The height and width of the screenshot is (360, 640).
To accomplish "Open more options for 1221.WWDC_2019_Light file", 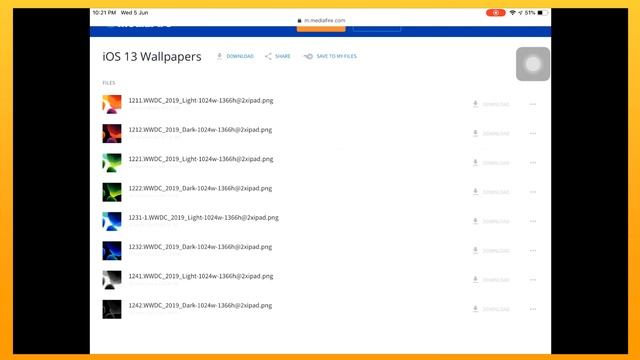I will [x=533, y=163].
